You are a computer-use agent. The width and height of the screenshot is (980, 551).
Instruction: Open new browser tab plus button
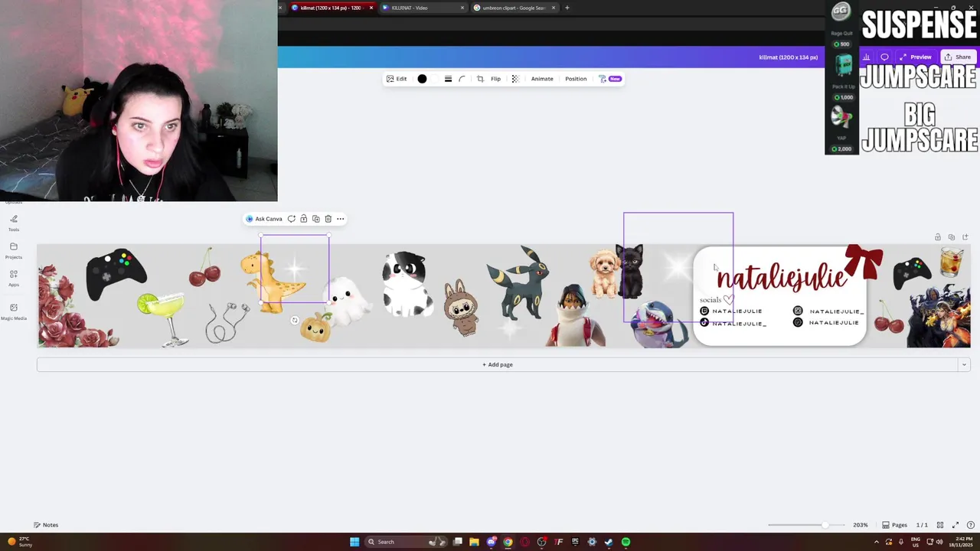[x=567, y=8]
